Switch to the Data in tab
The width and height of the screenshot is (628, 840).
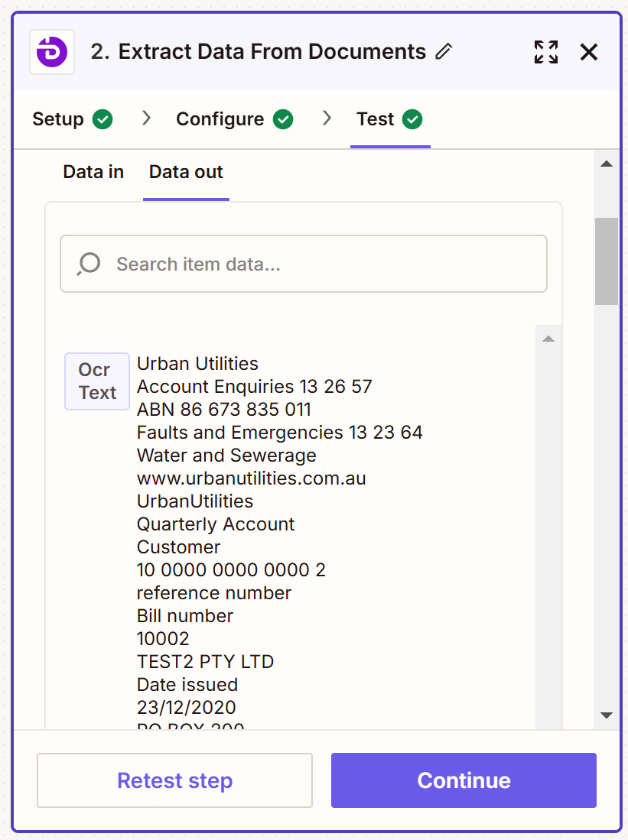93,172
